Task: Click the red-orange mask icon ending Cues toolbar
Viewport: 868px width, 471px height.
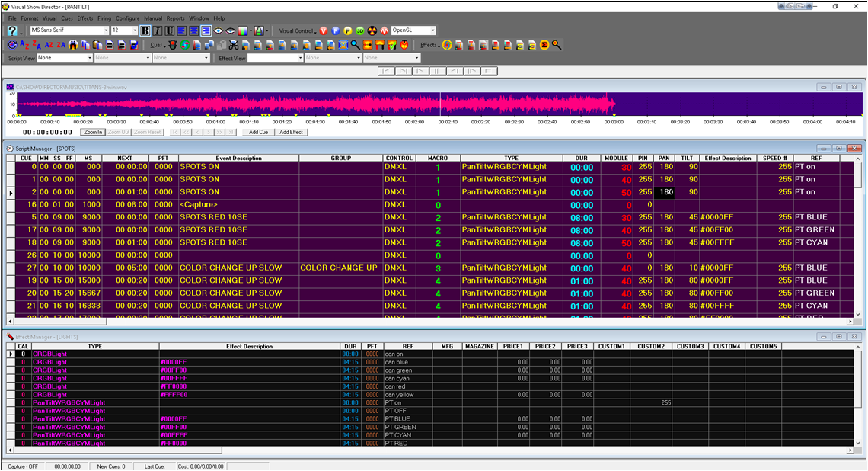Action: 404,45
